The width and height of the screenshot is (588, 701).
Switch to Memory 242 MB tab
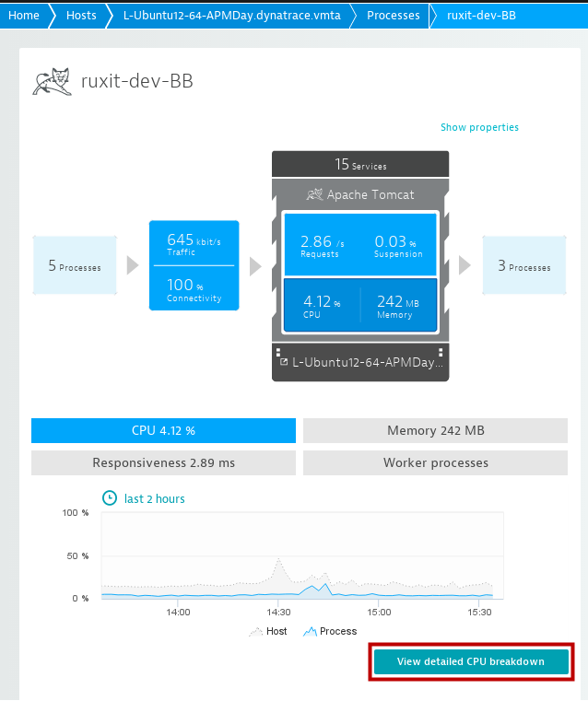pyautogui.click(x=435, y=430)
